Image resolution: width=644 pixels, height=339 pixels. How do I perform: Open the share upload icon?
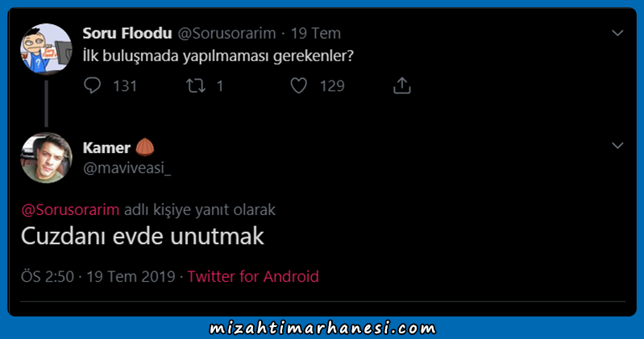click(401, 85)
